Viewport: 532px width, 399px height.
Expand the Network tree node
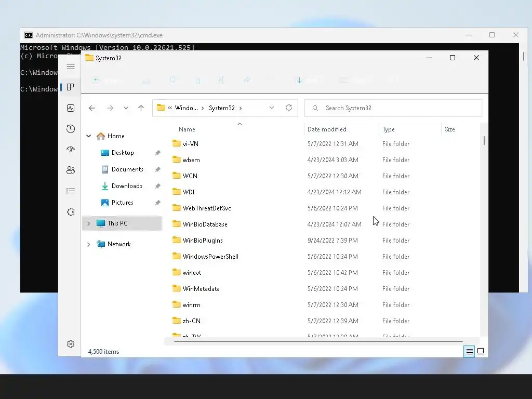pos(88,244)
